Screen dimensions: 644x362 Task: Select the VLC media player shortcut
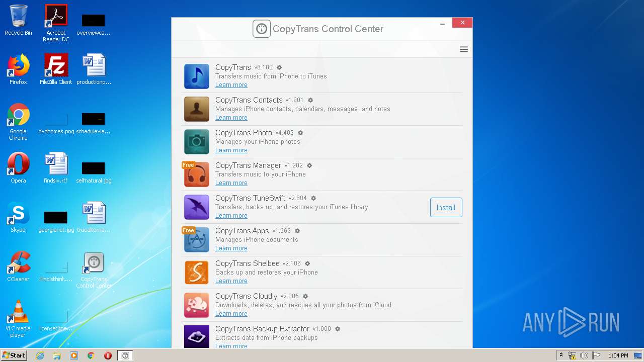18,319
